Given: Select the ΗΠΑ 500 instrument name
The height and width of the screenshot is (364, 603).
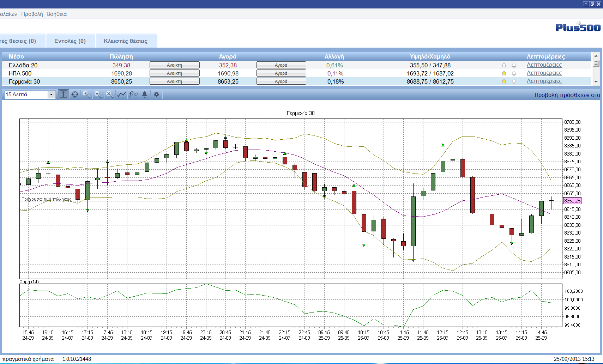Looking at the screenshot, I should (20, 73).
